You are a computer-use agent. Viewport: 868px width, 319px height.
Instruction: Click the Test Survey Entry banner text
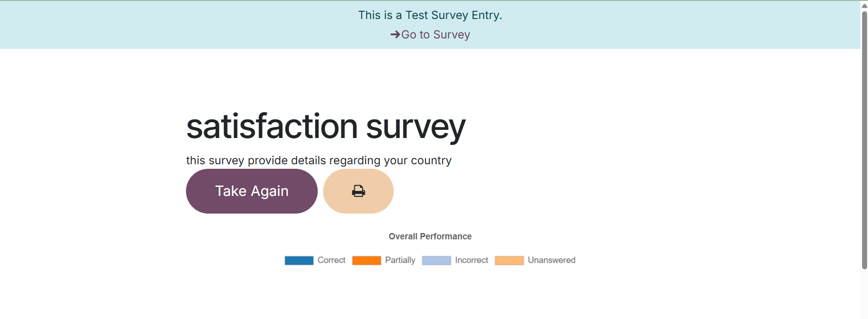(x=430, y=15)
